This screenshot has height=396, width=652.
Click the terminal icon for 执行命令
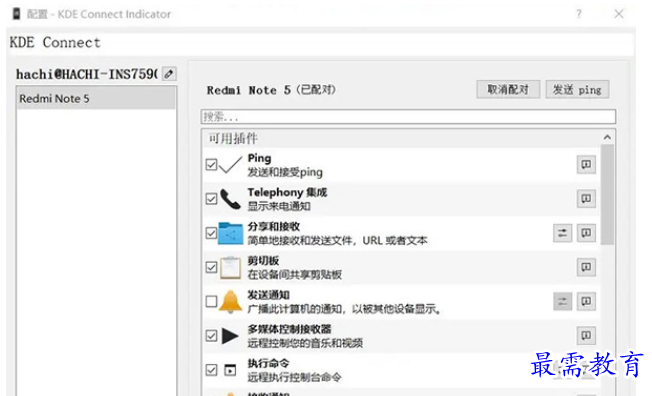[230, 370]
